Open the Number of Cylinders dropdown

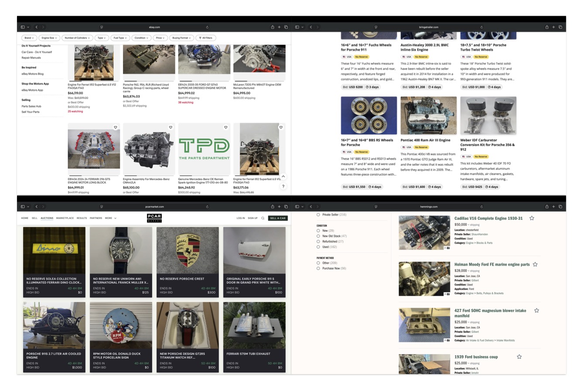click(x=77, y=38)
